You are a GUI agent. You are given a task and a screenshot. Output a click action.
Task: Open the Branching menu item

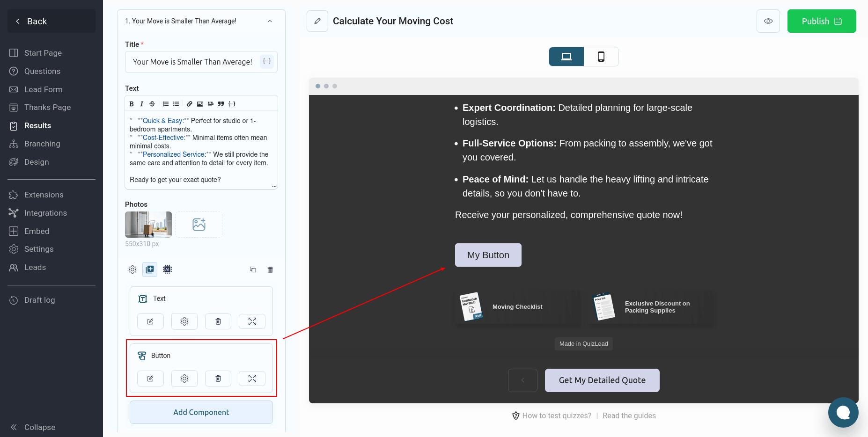coord(42,144)
